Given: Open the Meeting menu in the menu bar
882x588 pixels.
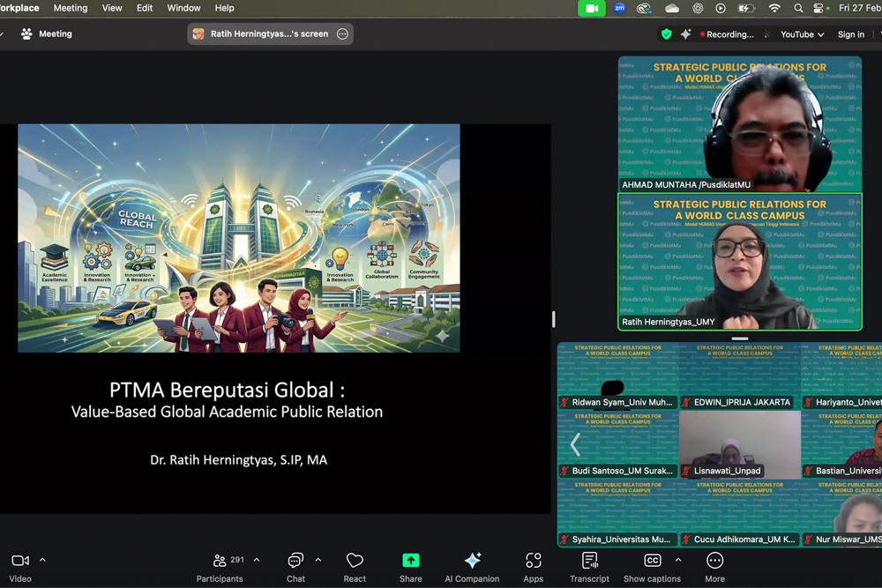Looking at the screenshot, I should point(71,8).
